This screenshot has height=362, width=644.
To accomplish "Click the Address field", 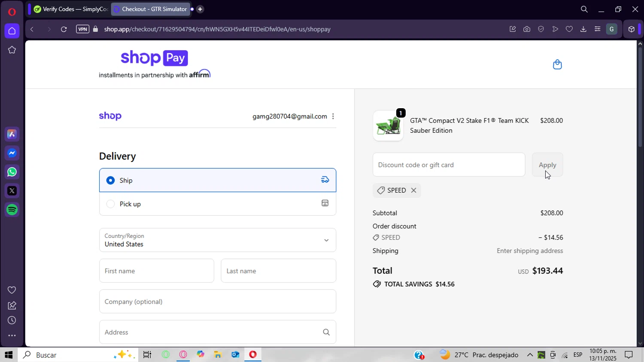I will point(218,332).
